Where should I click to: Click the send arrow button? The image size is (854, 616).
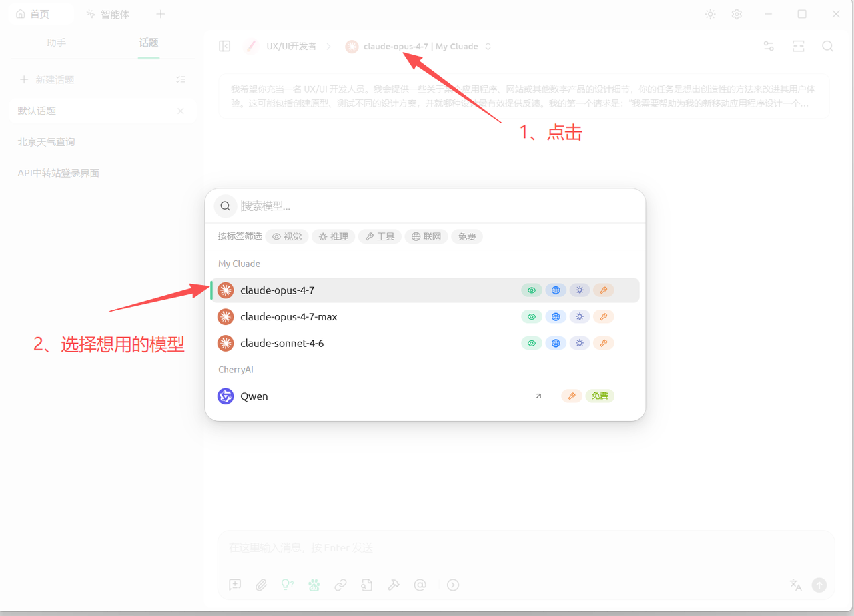point(819,585)
